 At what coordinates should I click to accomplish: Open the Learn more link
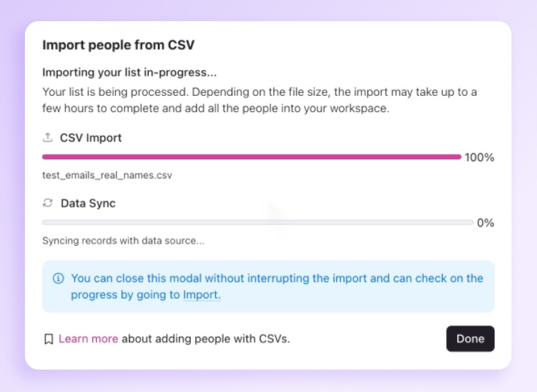[88, 339]
